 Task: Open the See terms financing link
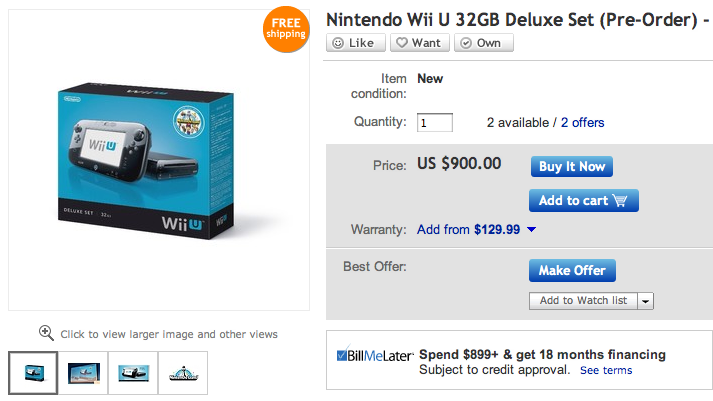606,370
